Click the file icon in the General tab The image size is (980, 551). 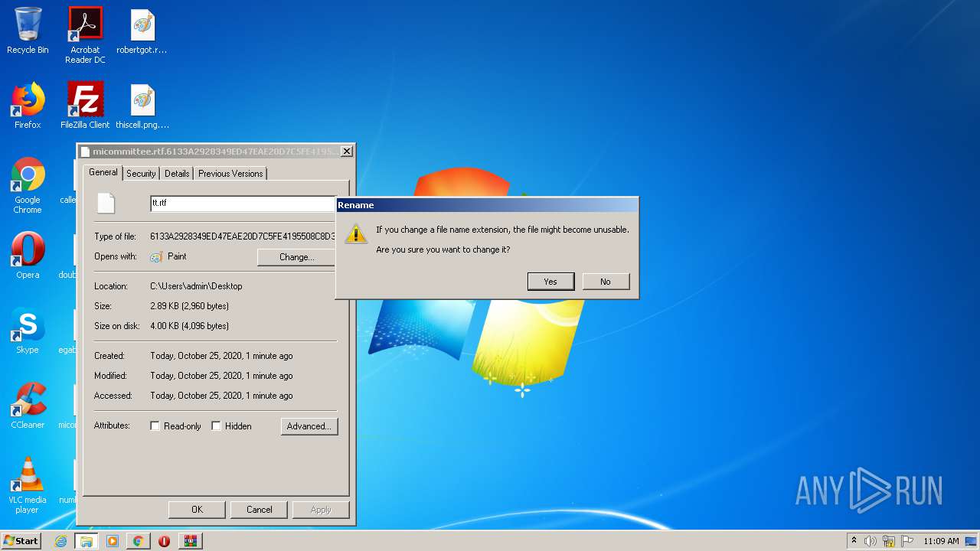click(106, 203)
